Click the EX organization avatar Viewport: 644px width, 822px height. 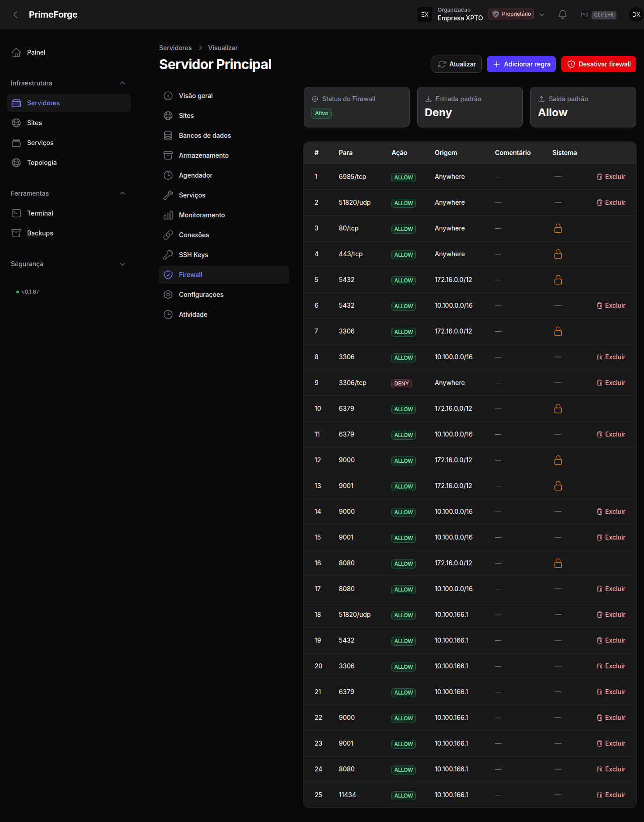(425, 14)
